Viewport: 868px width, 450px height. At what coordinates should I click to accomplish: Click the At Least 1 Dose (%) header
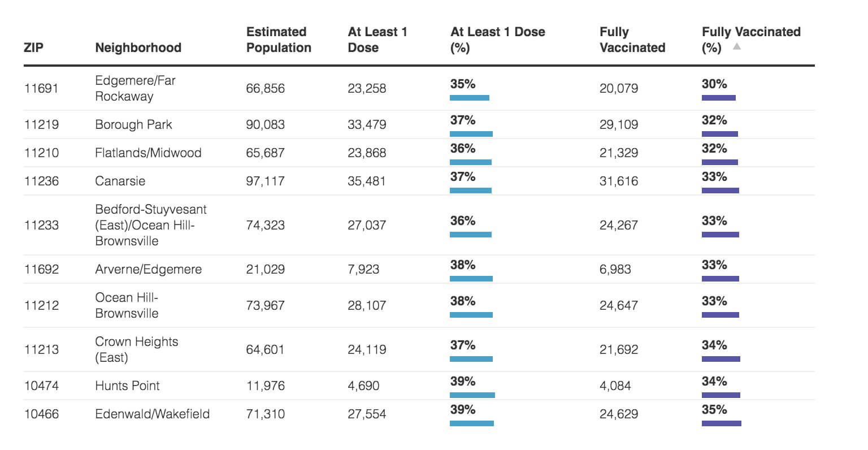[497, 40]
